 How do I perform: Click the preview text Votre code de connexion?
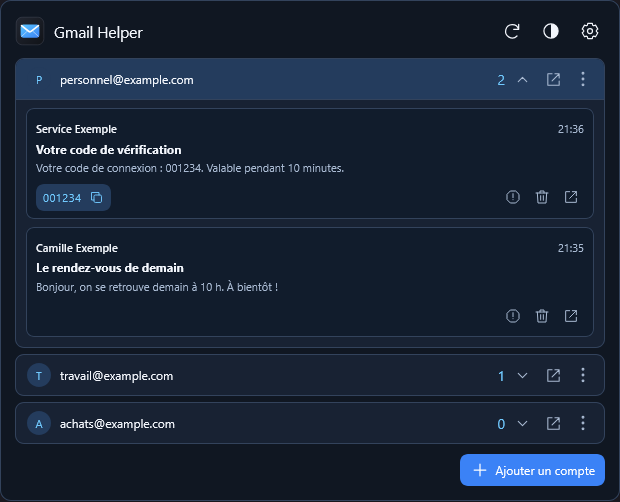(x=190, y=168)
